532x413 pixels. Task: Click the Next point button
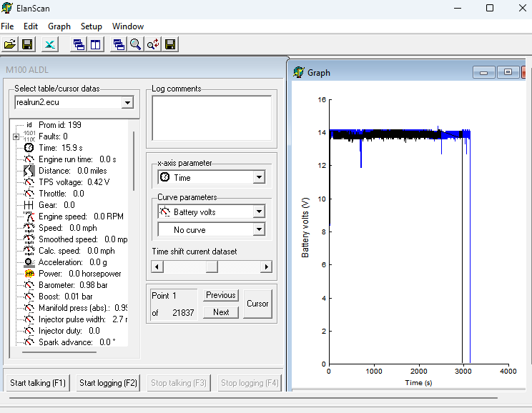click(221, 312)
